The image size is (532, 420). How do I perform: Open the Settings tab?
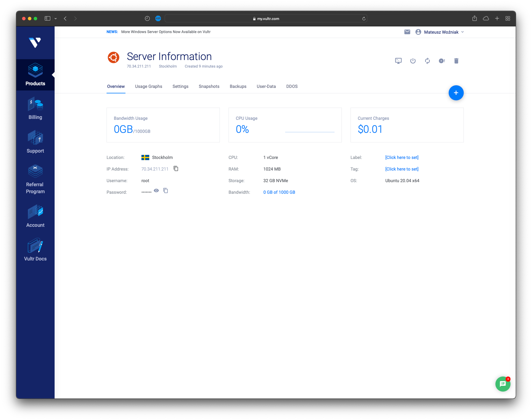(x=180, y=86)
